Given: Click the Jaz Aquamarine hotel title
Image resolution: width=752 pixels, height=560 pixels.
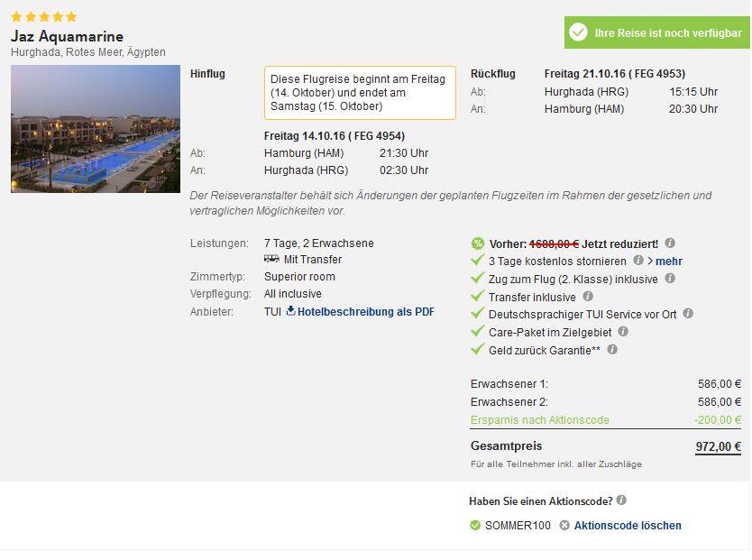Looking at the screenshot, I should (x=67, y=36).
